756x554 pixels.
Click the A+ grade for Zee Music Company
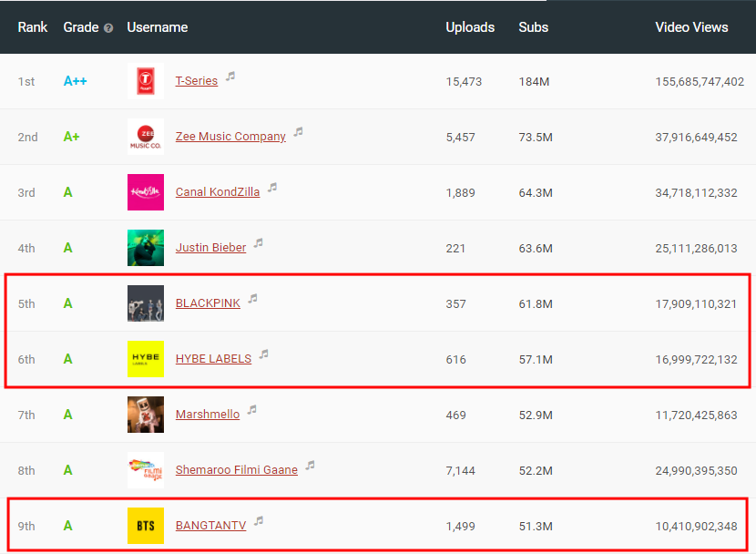click(x=71, y=137)
